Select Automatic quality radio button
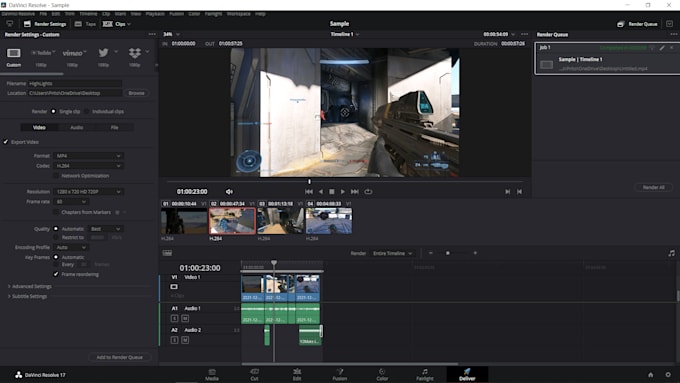Viewport: 680px width, 383px height. click(56, 229)
